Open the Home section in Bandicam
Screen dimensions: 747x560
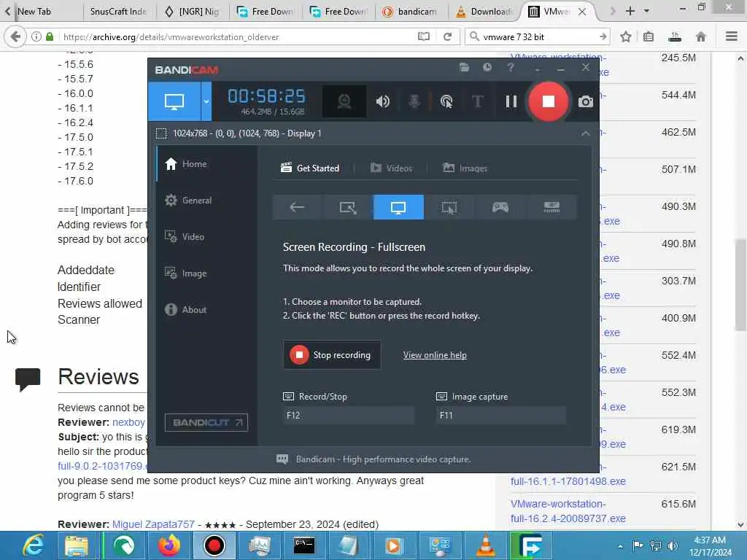[x=206, y=164]
